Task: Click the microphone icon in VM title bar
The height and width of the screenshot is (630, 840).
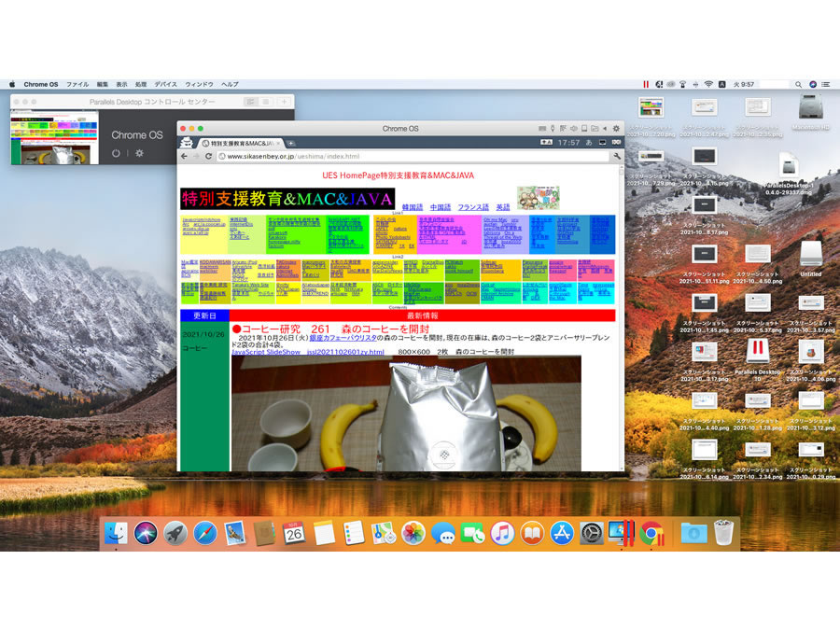Action: [553, 129]
